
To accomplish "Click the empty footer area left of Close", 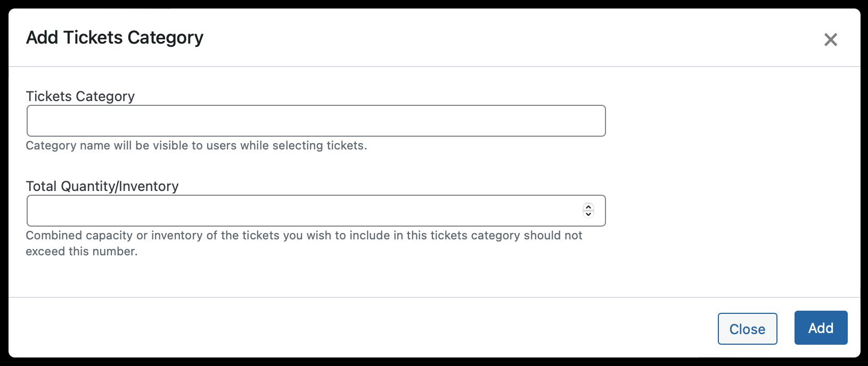I will (362, 328).
